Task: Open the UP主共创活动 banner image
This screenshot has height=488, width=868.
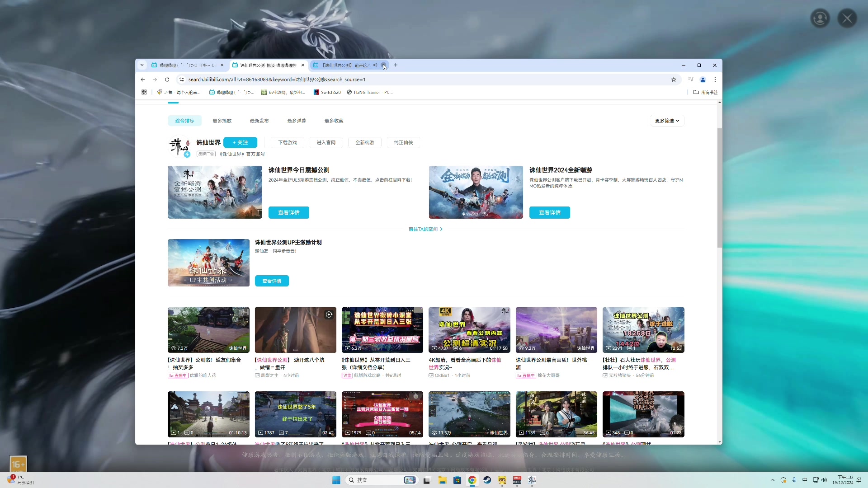Action: pyautogui.click(x=208, y=263)
